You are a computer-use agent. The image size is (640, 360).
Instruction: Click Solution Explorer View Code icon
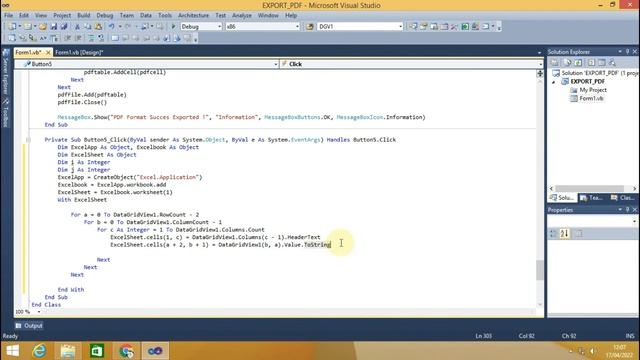click(x=591, y=62)
